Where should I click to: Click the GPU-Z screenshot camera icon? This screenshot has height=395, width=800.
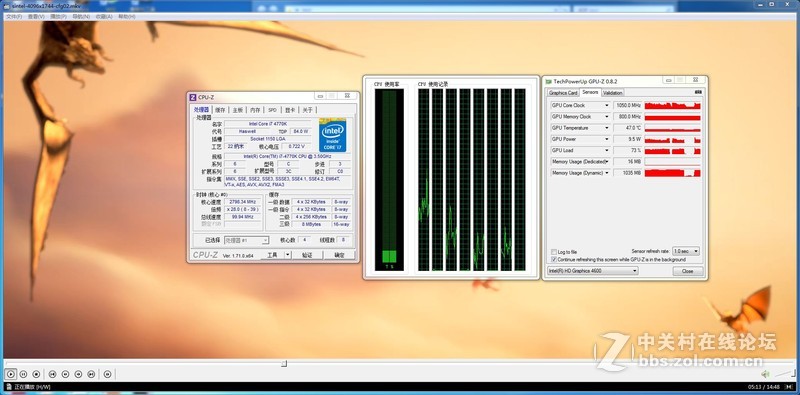click(698, 92)
